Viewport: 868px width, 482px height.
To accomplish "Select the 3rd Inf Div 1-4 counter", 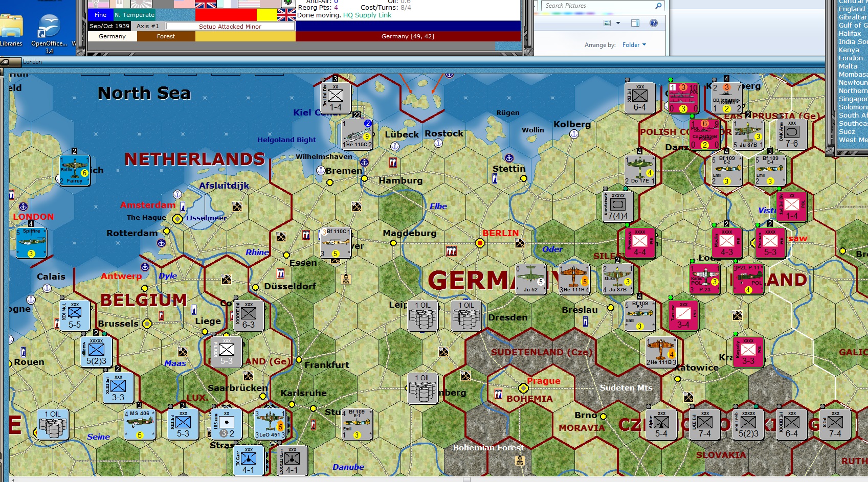I will pyautogui.click(x=336, y=97).
